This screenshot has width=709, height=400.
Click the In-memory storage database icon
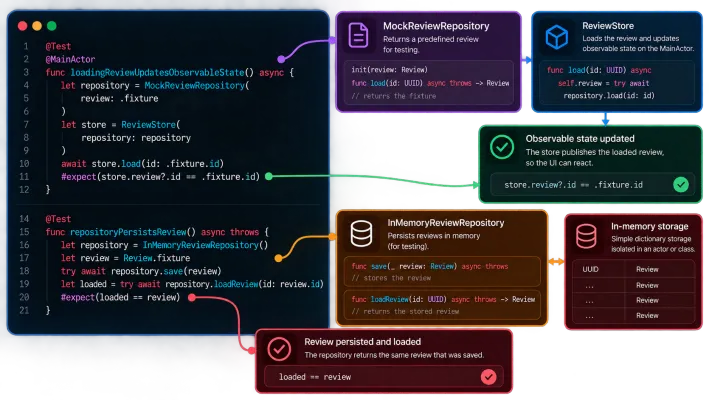tap(586, 236)
